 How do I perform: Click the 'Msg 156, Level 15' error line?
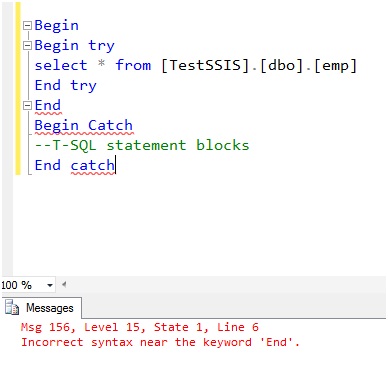click(140, 328)
